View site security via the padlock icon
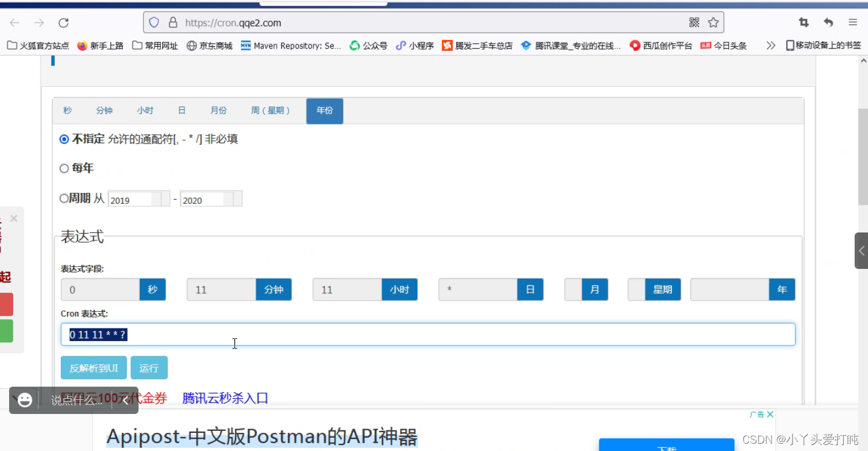The height and width of the screenshot is (451, 868). tap(173, 22)
